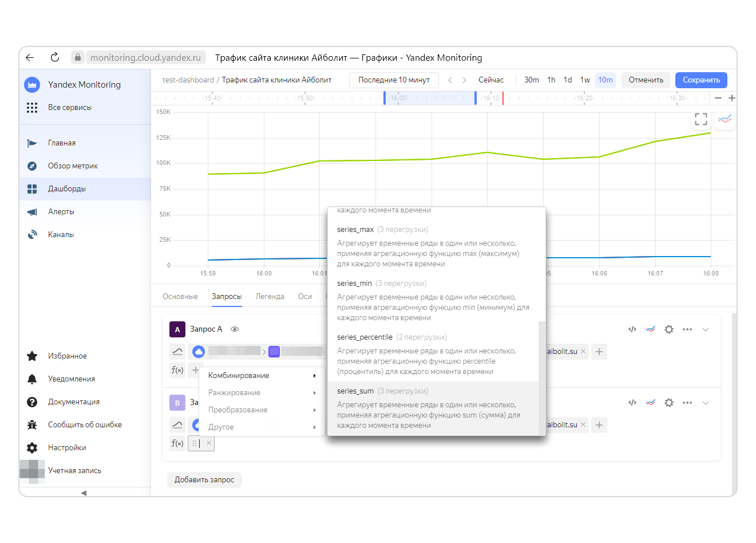Click the Yandex Monitoring logo icon

pyautogui.click(x=32, y=85)
